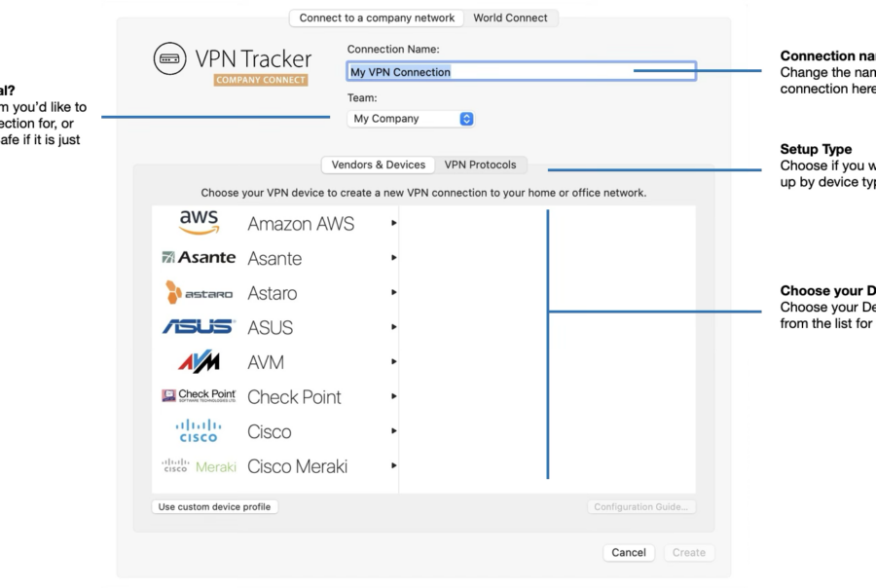
Task: Select the Check Point logo icon
Action: pos(199,395)
